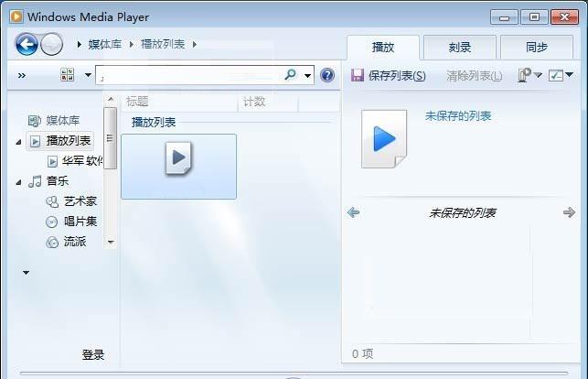
Task: Open Help with the question mark
Action: 327,75
